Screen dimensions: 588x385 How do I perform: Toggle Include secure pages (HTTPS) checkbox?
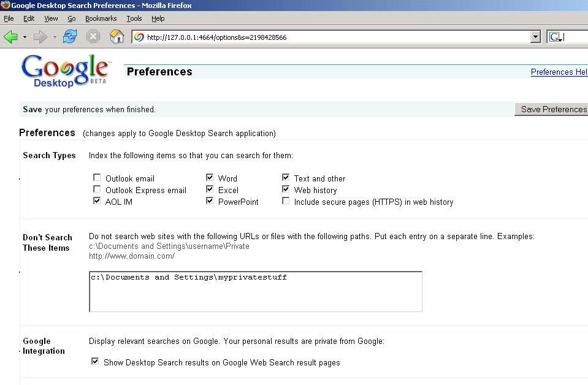coord(286,200)
